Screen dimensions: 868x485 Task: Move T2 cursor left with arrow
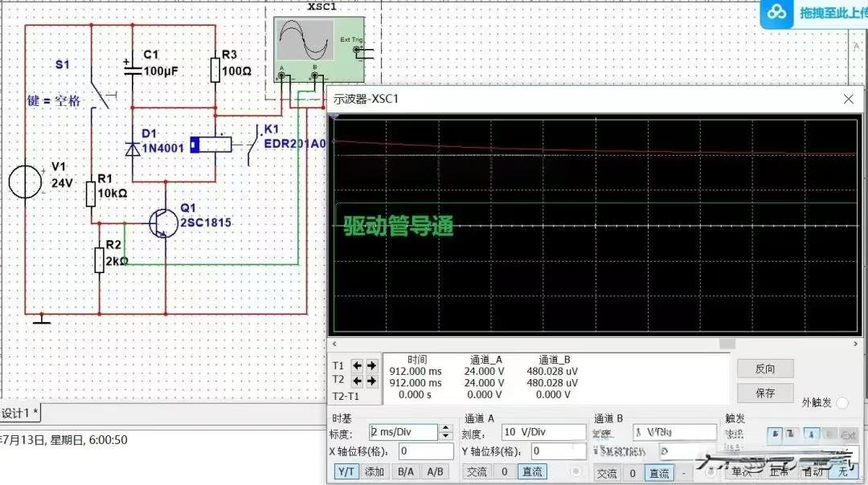(x=358, y=381)
